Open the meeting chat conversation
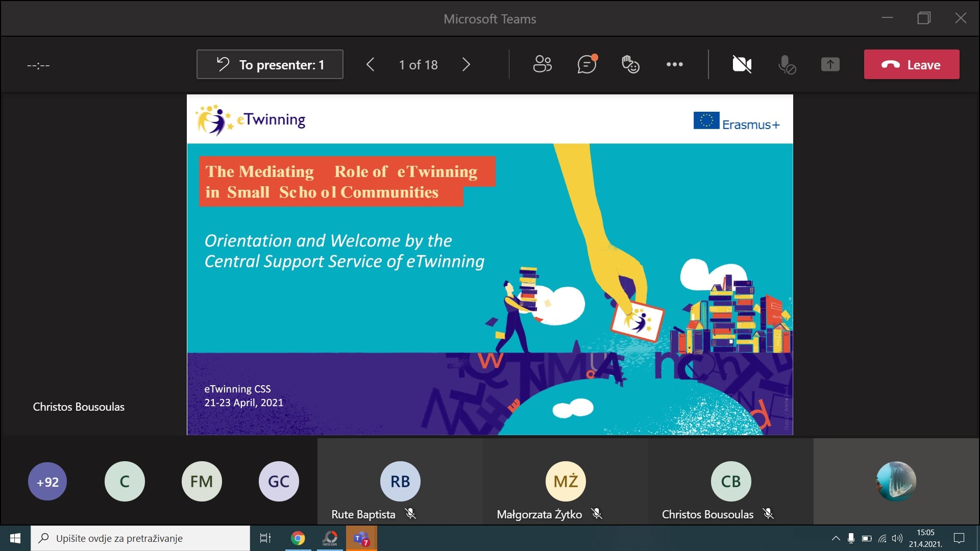Screen dimensions: 980x551 coord(587,64)
